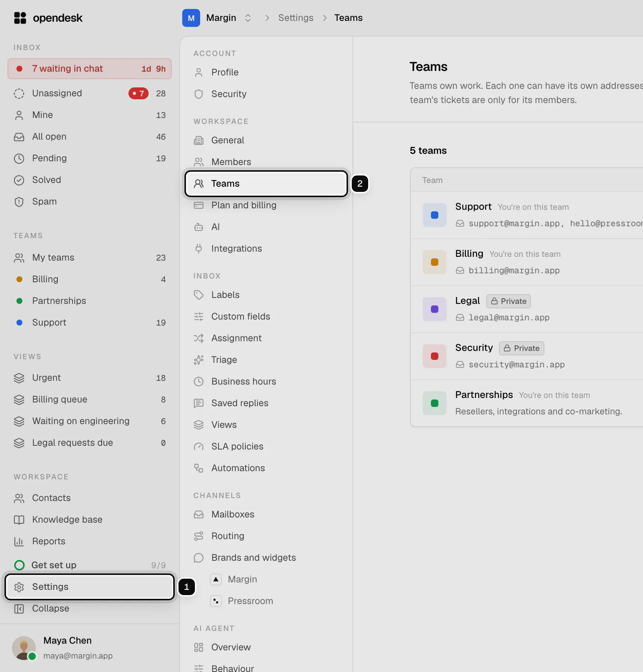
Task: Open Maya Chen user profile menu
Action: (x=90, y=648)
